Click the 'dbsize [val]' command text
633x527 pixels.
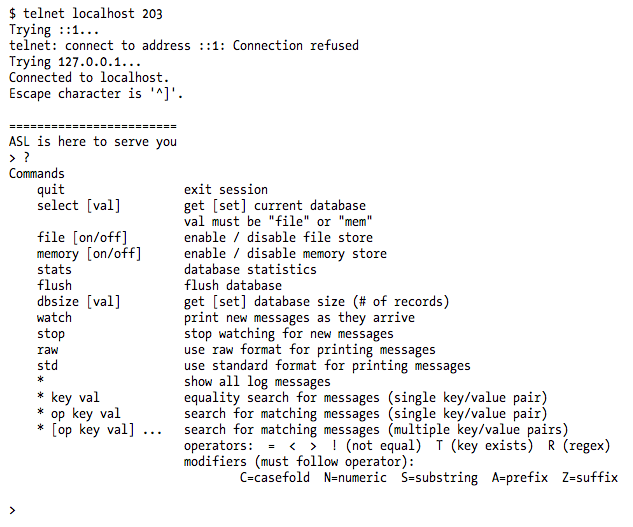click(x=79, y=302)
